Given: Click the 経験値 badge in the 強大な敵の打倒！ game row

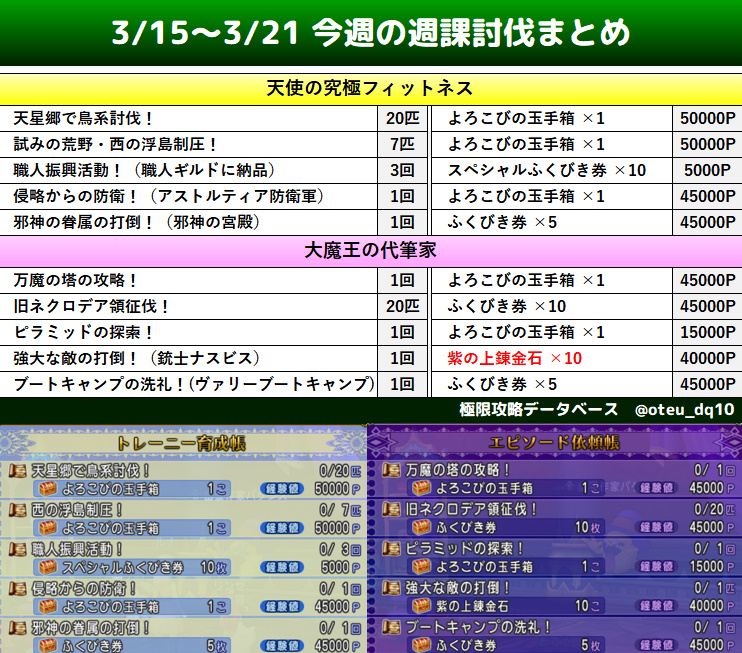Looking at the screenshot, I should (654, 606).
